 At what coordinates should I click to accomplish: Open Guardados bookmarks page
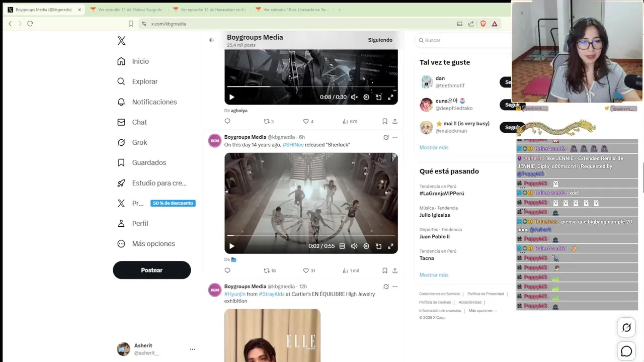click(x=142, y=162)
